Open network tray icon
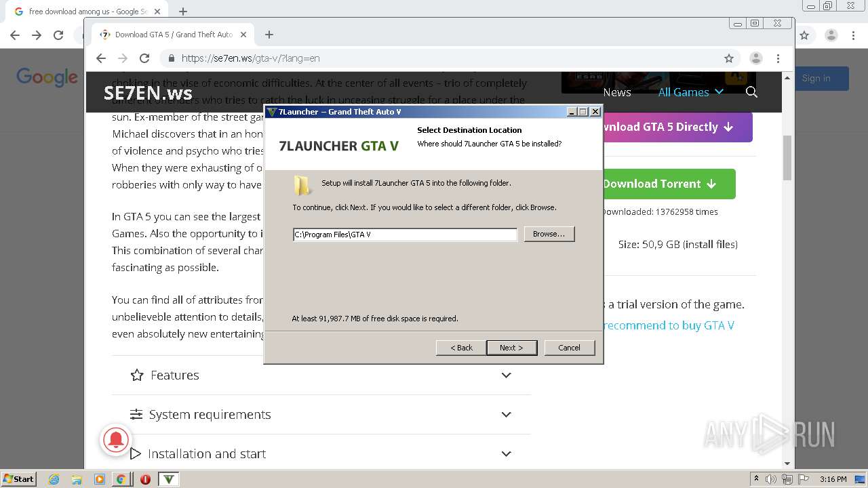 coord(787,479)
